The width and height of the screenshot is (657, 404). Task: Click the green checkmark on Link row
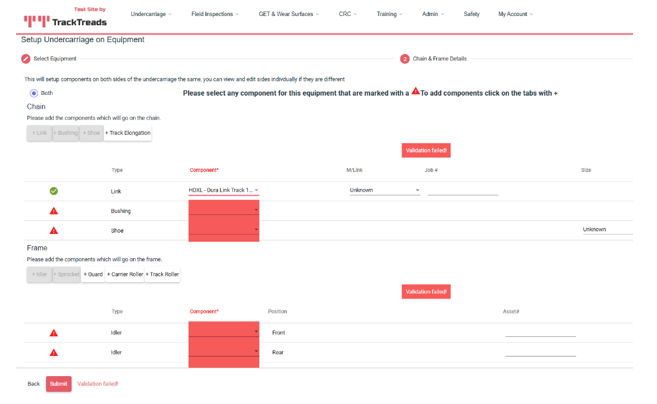point(54,190)
